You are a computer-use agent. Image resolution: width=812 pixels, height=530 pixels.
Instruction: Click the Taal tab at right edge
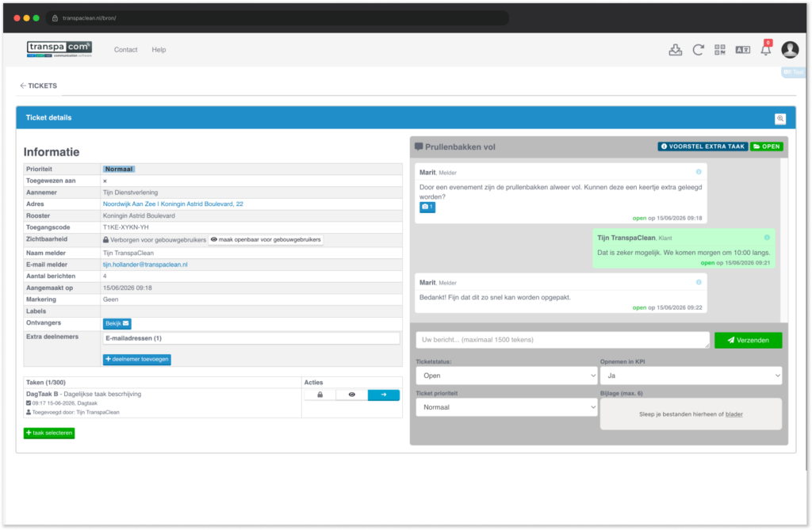click(x=794, y=72)
